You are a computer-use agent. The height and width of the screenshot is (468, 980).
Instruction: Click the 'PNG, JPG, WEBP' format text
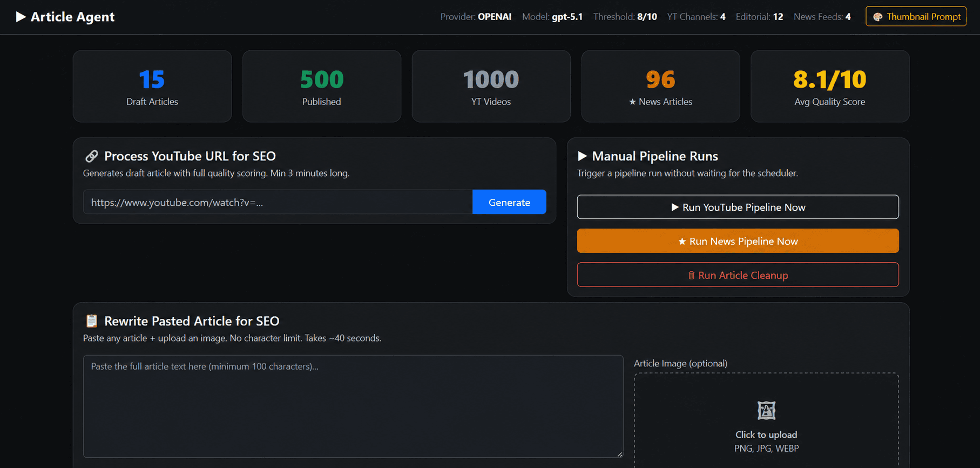click(x=766, y=449)
